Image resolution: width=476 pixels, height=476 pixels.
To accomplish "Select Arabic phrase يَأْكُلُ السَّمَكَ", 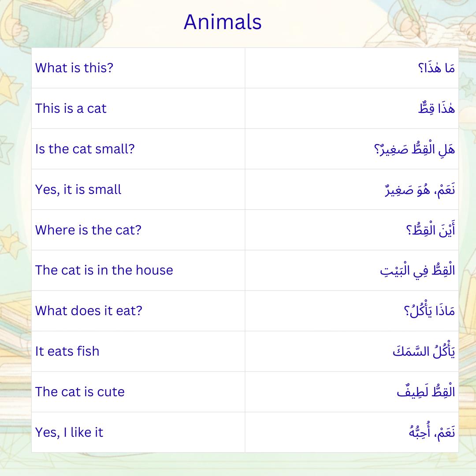I will (424, 351).
